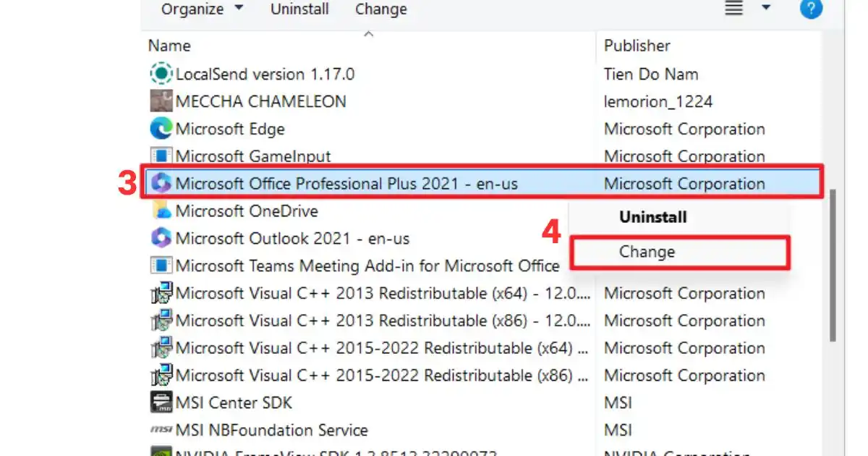Select the Microsoft GameInput entry
Screen dimensions: 868x456
(x=253, y=156)
